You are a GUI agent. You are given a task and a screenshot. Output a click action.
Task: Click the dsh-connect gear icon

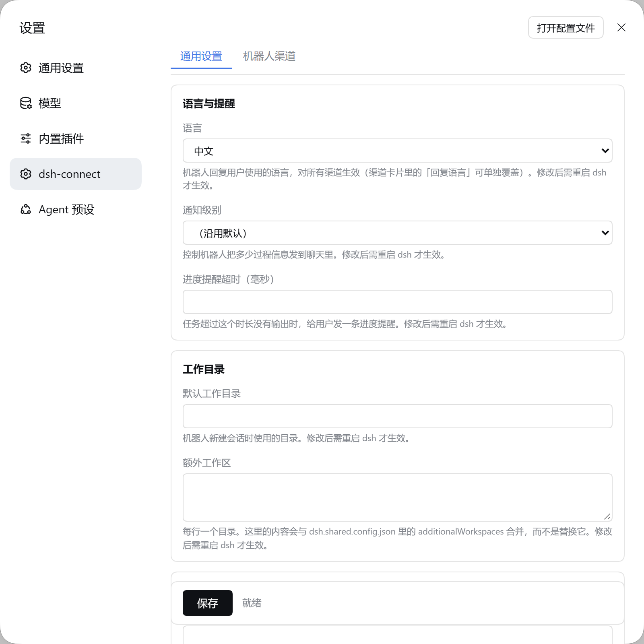(26, 174)
